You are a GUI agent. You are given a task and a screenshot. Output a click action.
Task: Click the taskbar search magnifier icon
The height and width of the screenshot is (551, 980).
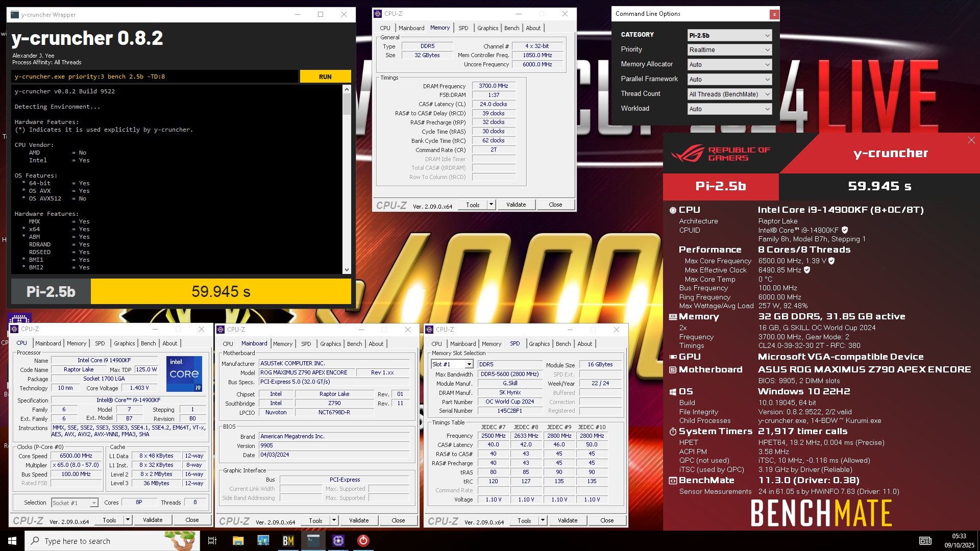coord(35,541)
